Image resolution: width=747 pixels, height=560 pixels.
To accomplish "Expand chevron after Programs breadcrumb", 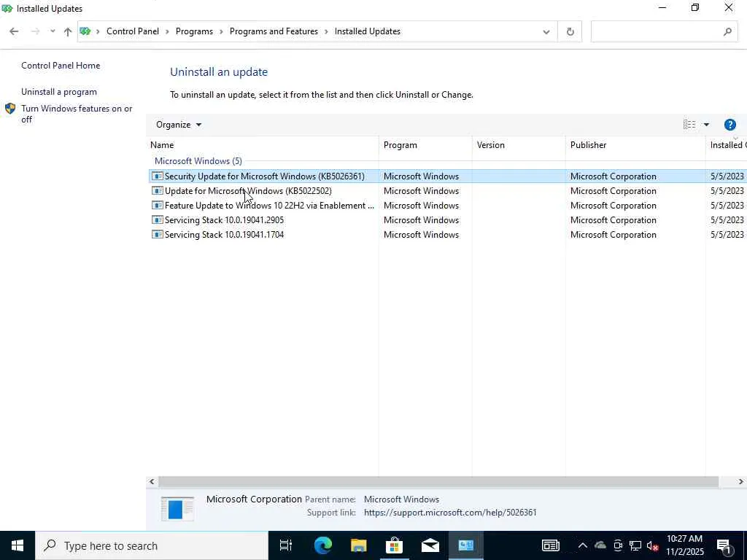I will [x=222, y=32].
